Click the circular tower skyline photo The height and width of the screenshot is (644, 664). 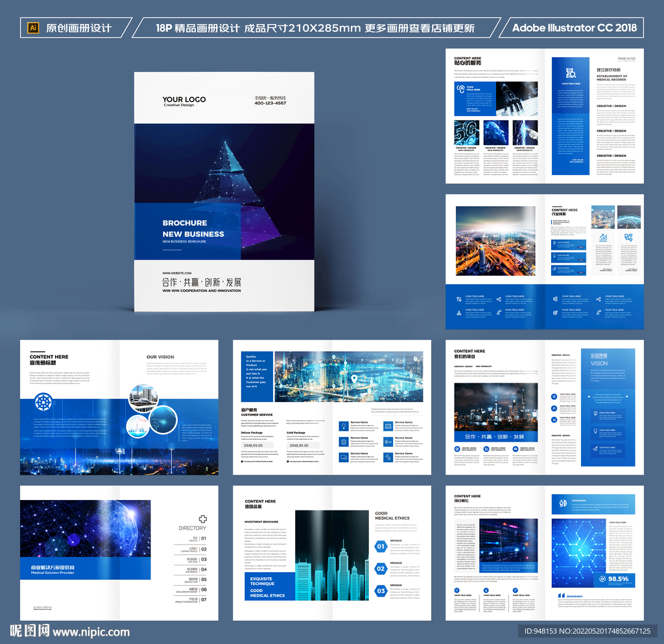click(137, 426)
